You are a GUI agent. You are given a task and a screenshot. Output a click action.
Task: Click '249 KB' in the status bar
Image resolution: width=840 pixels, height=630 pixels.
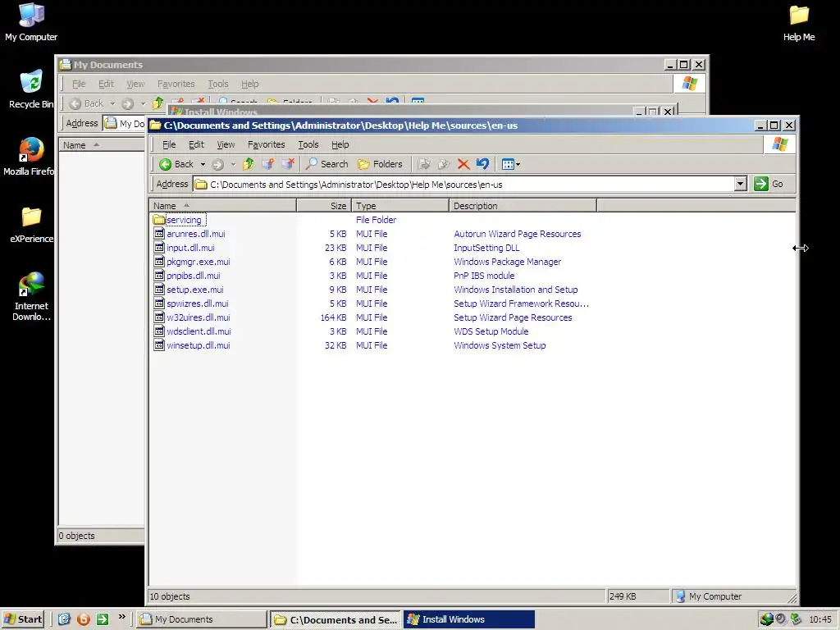coord(623,596)
